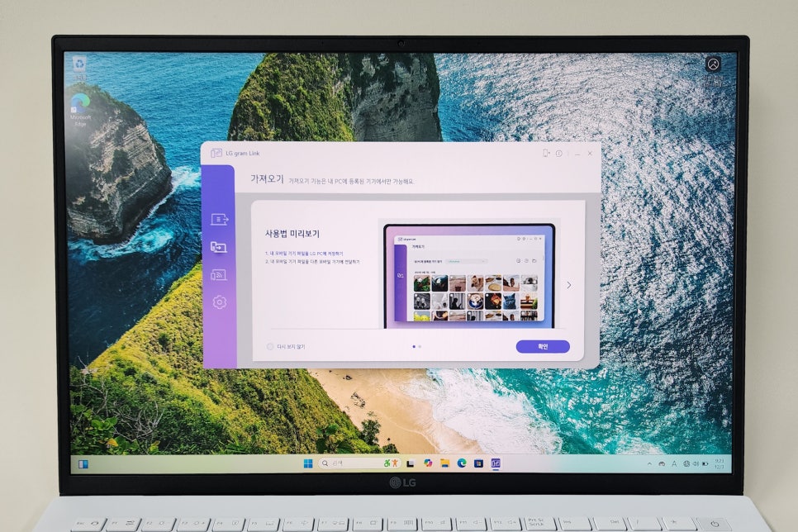
Task: Click the add mobile device icon in title bar
Action: coord(545,153)
